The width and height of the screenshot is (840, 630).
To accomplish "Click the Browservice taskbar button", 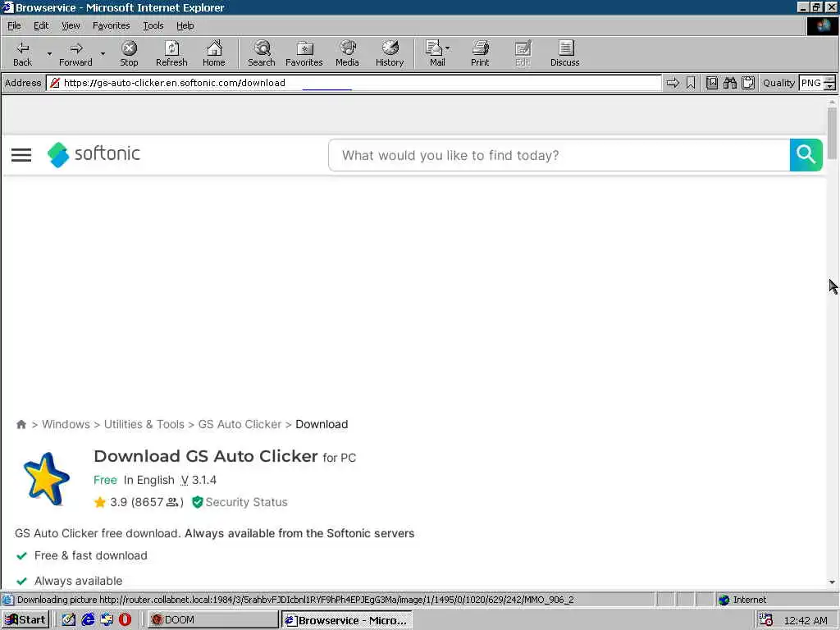I will (347, 620).
